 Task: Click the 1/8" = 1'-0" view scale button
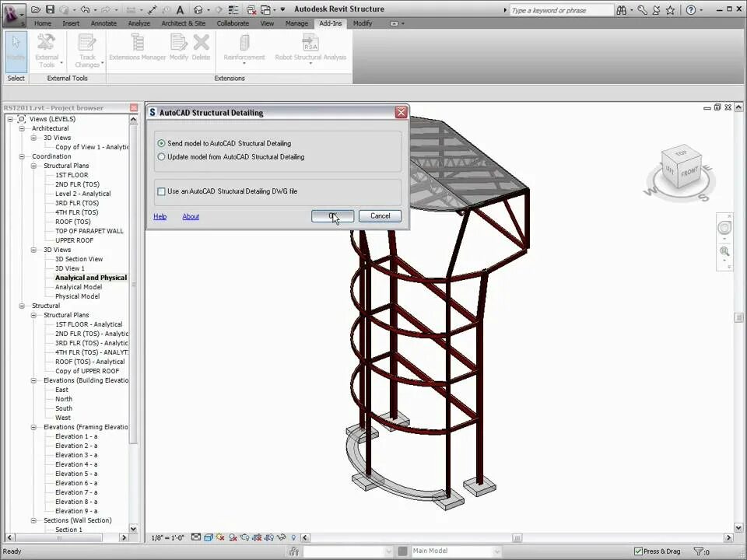point(168,537)
